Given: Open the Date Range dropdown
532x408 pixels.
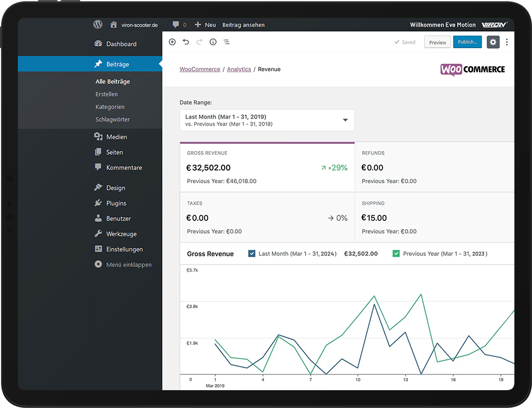Looking at the screenshot, I should [x=267, y=120].
